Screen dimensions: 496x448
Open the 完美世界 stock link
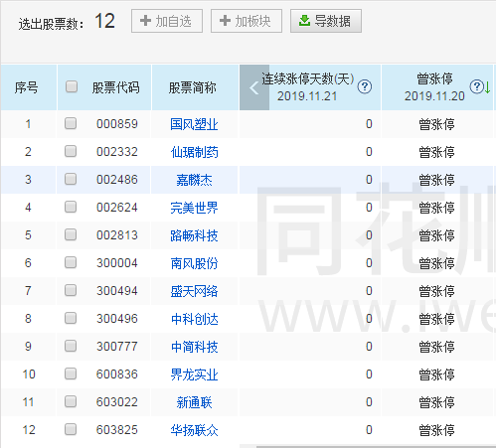(x=194, y=208)
